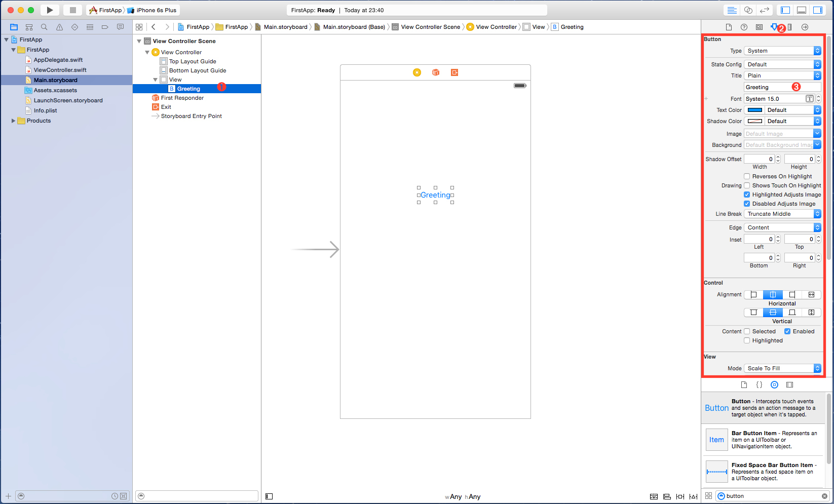The height and width of the screenshot is (504, 834).
Task: Collapse the Products folder disclosure triangle
Action: [13, 121]
